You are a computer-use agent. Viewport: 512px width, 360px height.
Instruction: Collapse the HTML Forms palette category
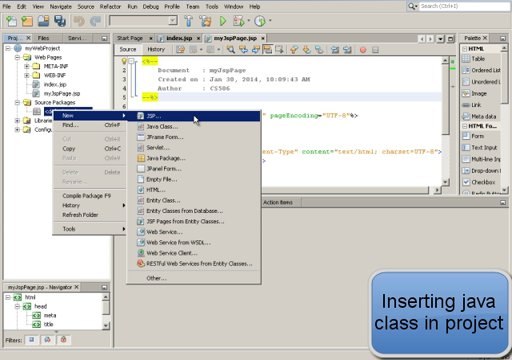465,126
